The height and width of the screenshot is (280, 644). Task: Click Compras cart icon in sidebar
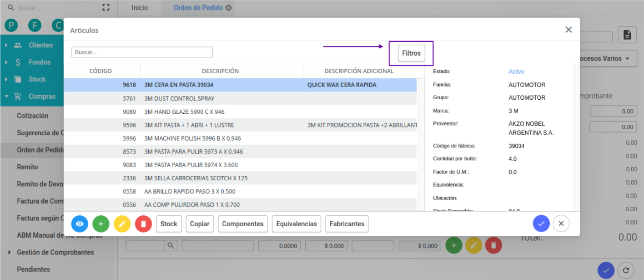pyautogui.click(x=18, y=97)
